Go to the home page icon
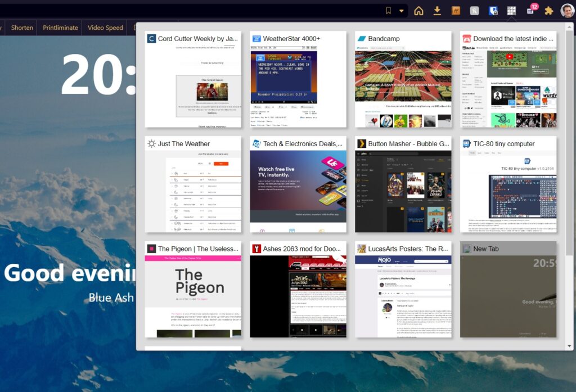The width and height of the screenshot is (576, 392). [x=418, y=11]
